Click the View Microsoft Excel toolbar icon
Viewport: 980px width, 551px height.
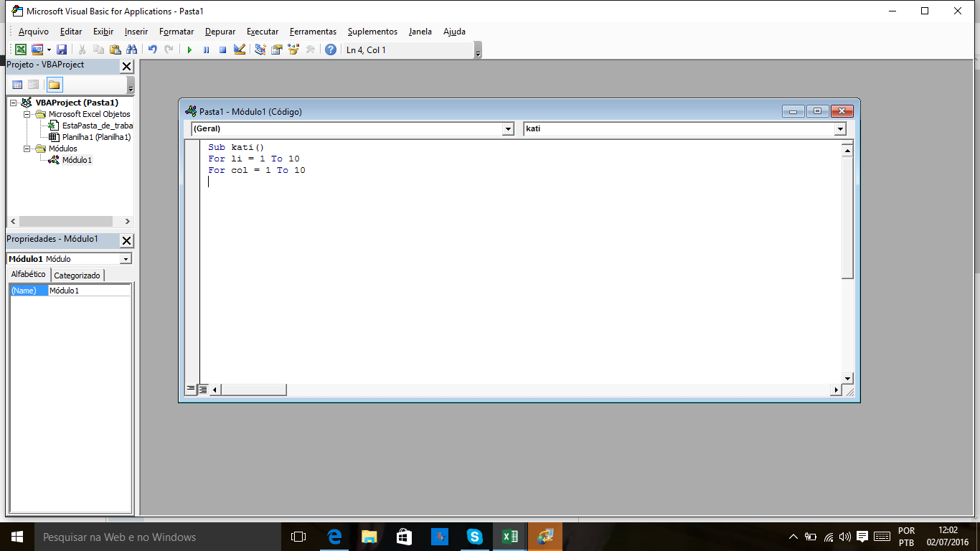tap(21, 50)
